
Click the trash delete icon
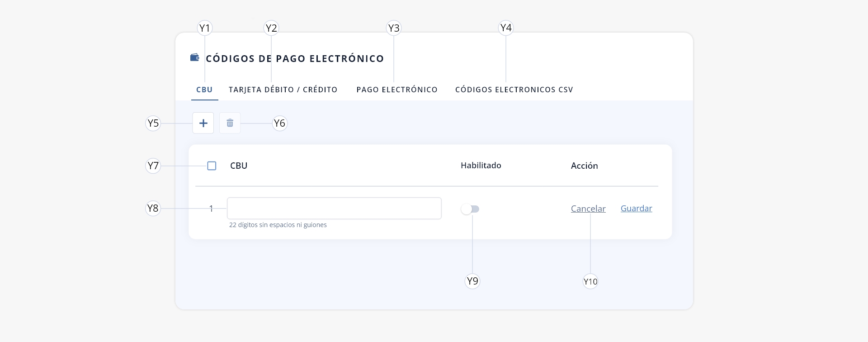(230, 123)
